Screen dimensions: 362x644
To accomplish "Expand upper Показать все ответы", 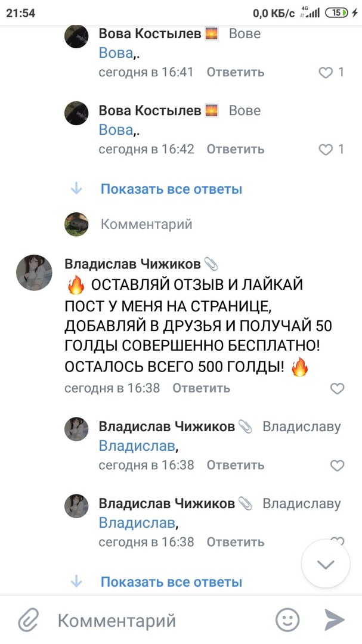I will point(171,190).
